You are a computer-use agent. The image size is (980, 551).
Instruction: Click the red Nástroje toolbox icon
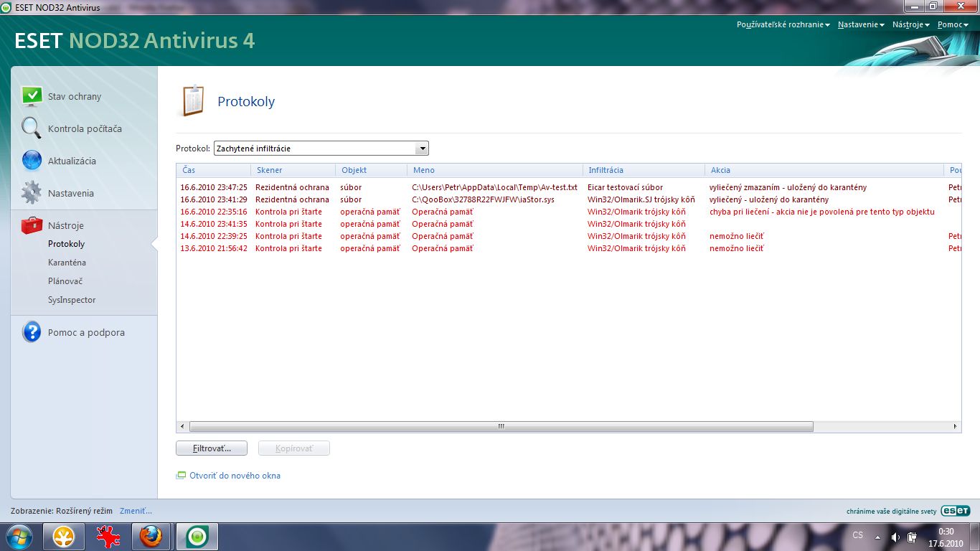click(32, 225)
